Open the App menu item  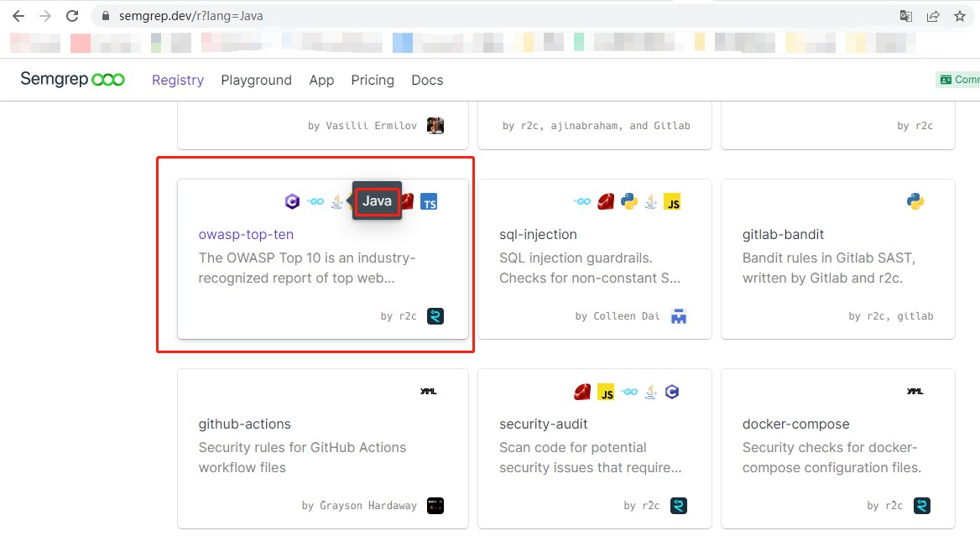[x=321, y=80]
